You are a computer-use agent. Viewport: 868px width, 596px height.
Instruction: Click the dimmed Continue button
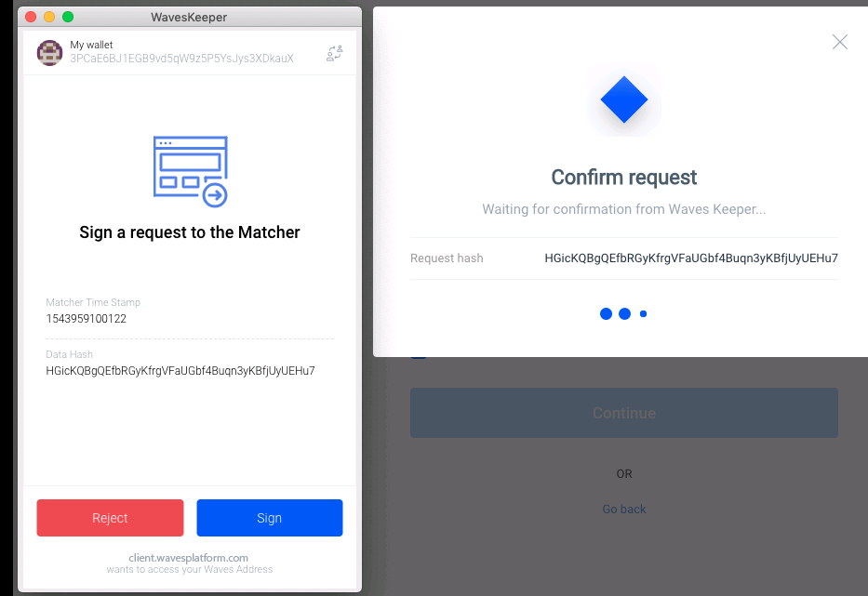click(x=624, y=413)
